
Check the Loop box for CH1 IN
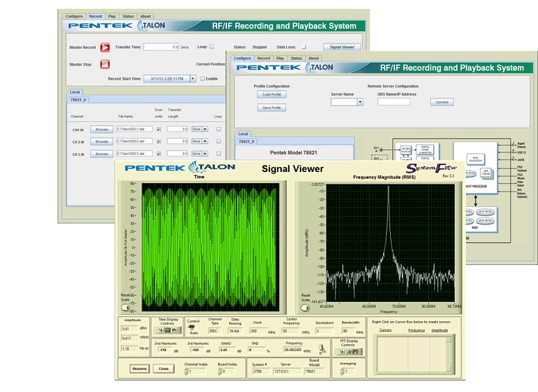coord(219,129)
